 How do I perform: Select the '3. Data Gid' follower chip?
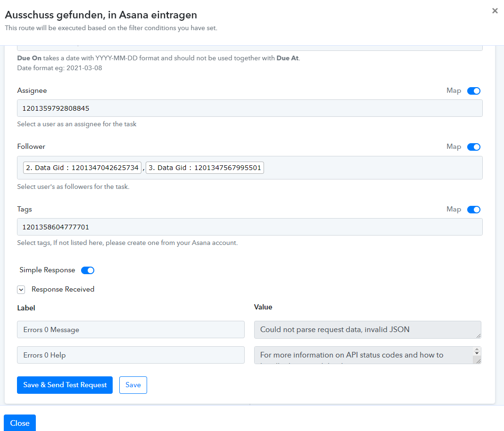pyautogui.click(x=205, y=168)
